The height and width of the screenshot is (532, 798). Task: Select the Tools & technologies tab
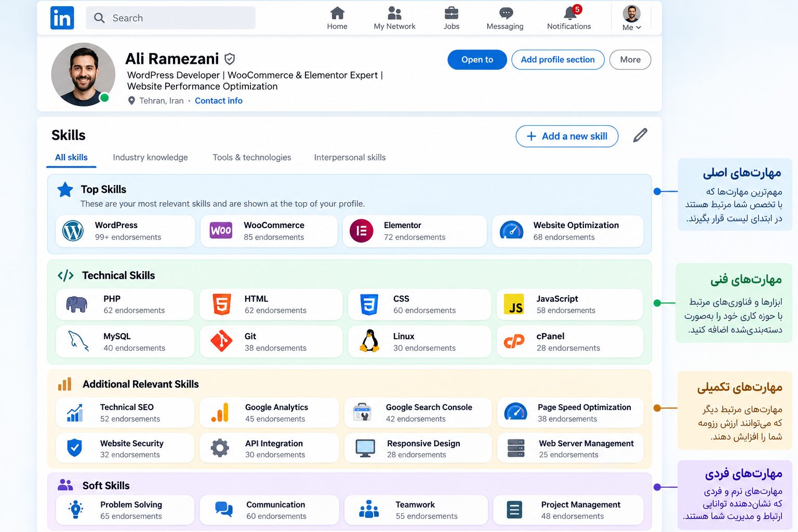(252, 157)
